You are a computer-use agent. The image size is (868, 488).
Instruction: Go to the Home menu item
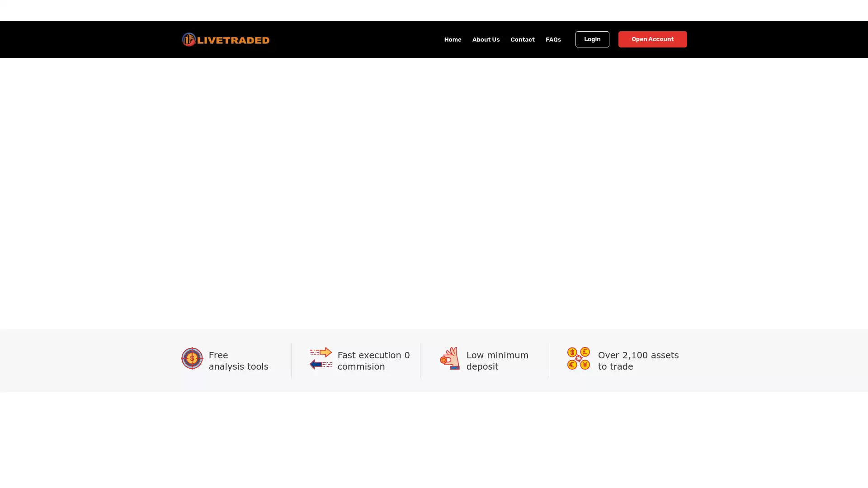453,40
